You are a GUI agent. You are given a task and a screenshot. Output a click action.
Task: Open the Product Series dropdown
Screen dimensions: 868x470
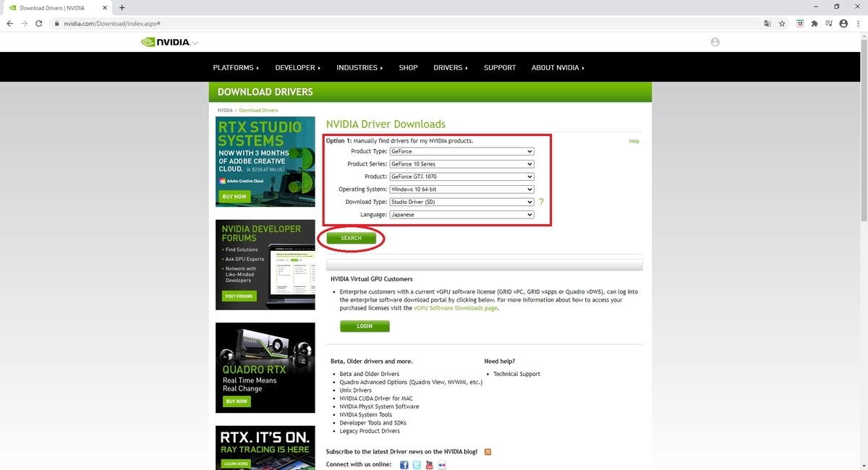click(x=461, y=164)
